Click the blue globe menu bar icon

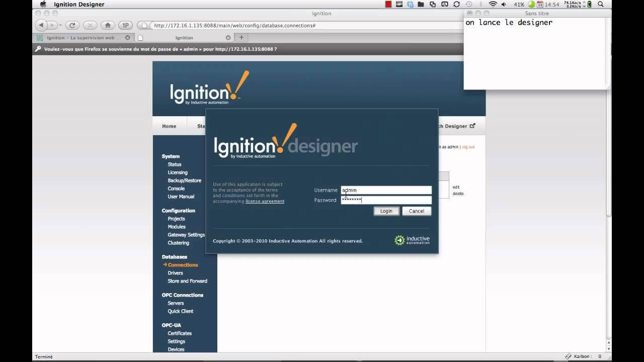click(x=410, y=4)
